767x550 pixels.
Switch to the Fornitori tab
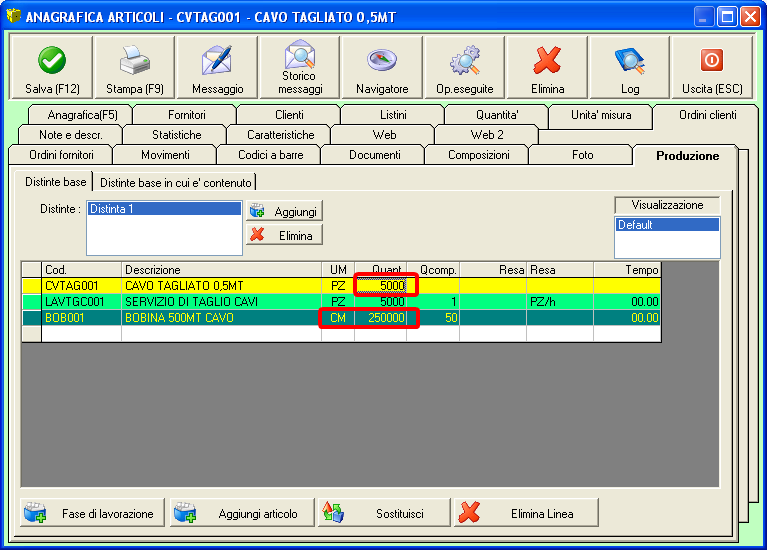click(x=186, y=115)
